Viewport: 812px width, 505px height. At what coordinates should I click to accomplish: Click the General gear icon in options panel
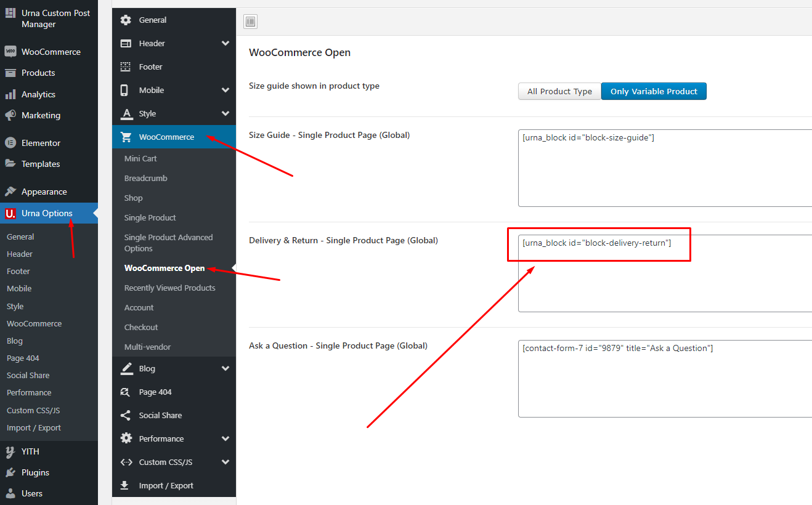tap(126, 20)
